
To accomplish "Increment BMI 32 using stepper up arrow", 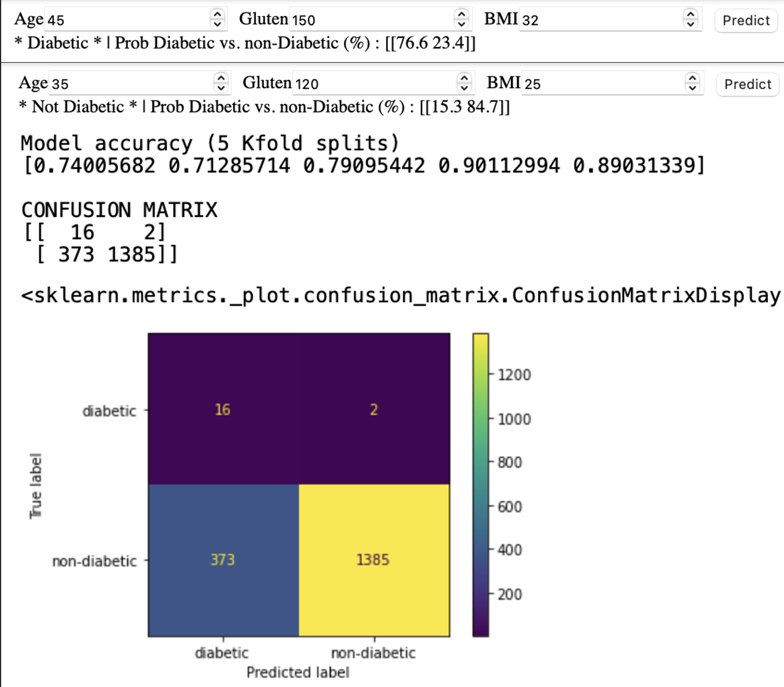I will pyautogui.click(x=691, y=14).
